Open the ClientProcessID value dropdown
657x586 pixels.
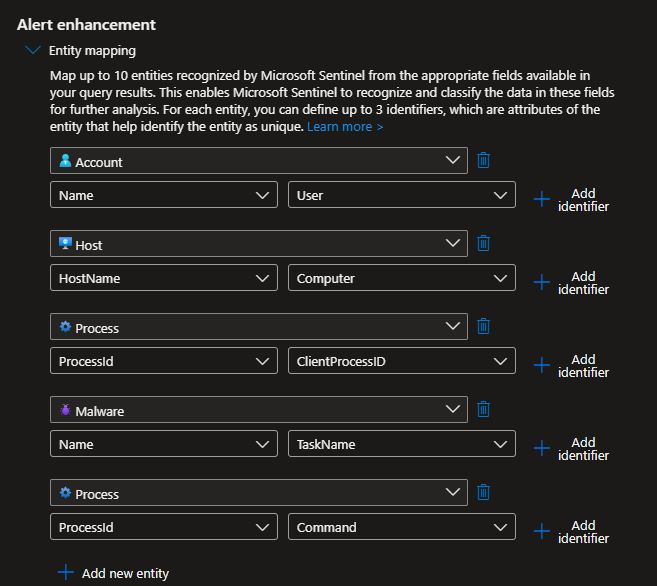click(402, 361)
